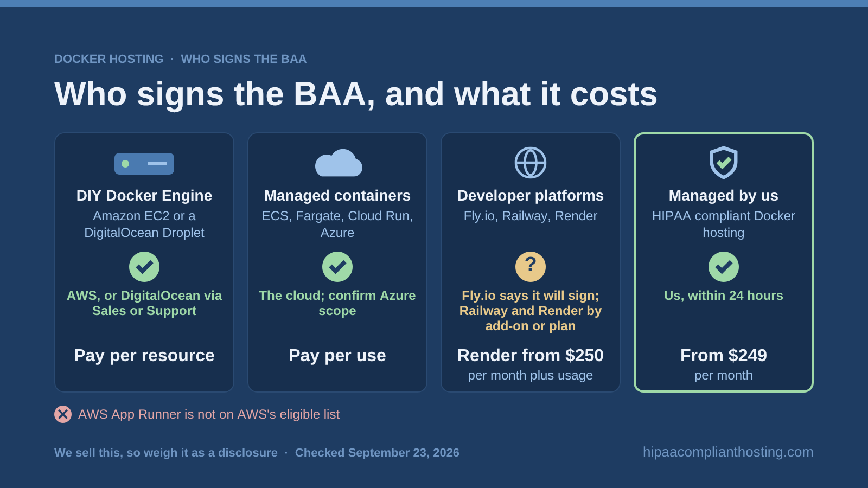Click 'HIPAA compliant Docker hosting' subtitle
The image size is (868, 488).
(x=724, y=224)
